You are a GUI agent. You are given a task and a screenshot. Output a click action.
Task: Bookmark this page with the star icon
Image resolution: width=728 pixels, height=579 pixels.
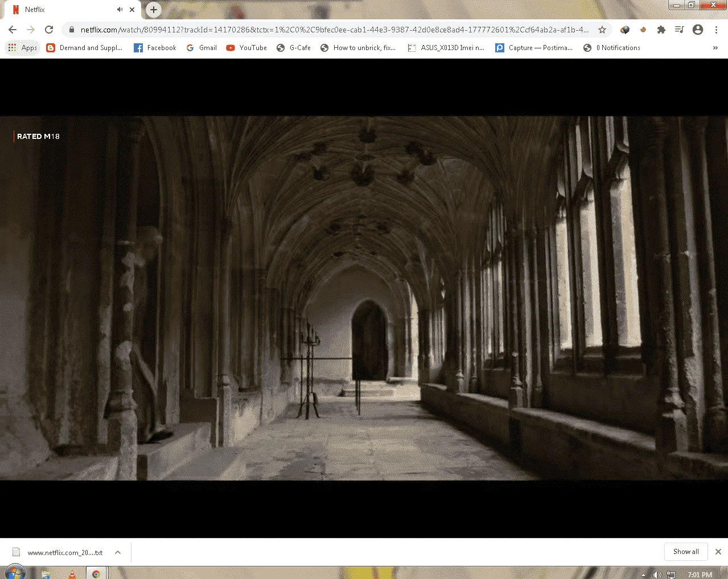pos(602,30)
